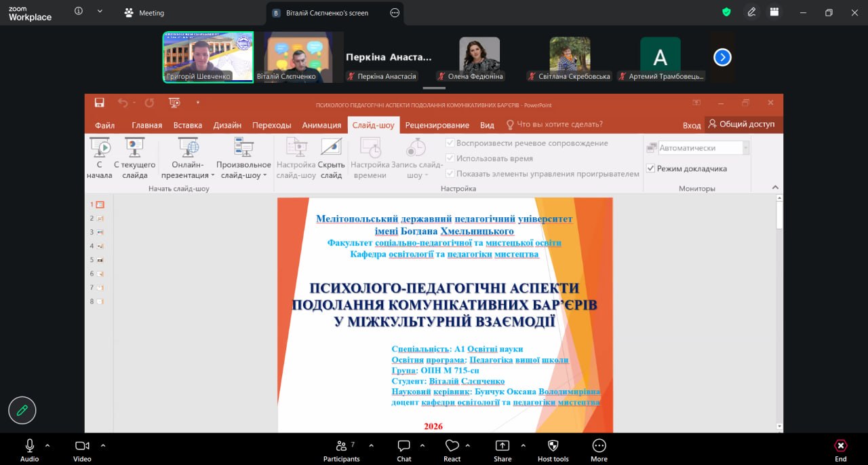Image resolution: width=868 pixels, height=465 pixels.
Task: Open the Chat panel
Action: tap(404, 445)
